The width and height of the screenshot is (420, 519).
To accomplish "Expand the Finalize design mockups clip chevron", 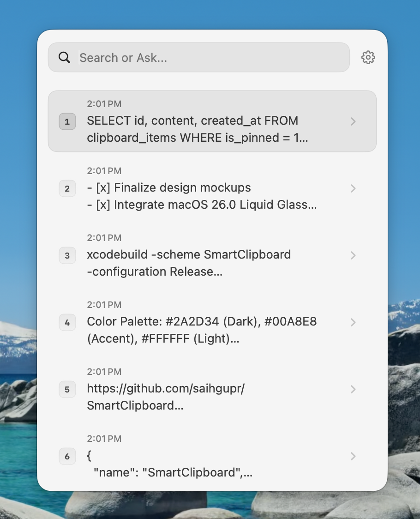I will click(353, 188).
